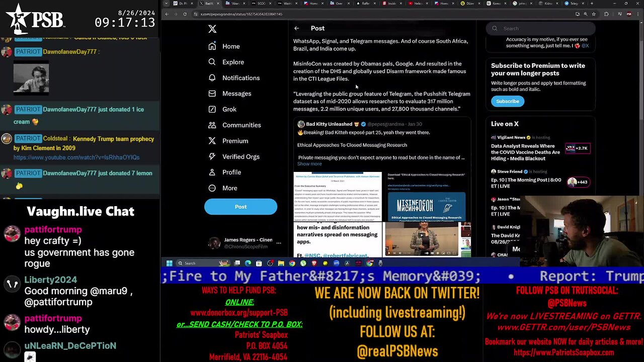Image resolution: width=644 pixels, height=362 pixels.
Task: Open File Explorer from taskbar
Action: click(x=281, y=263)
